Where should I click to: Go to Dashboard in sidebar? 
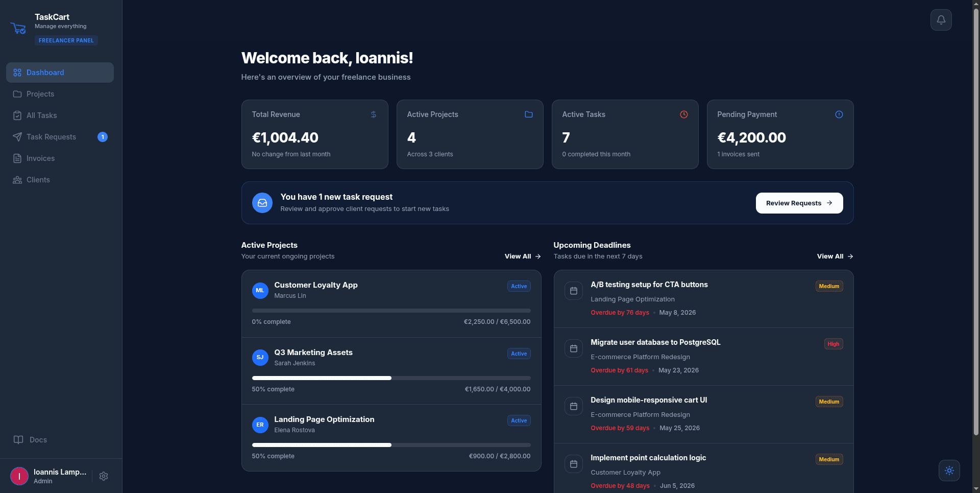pos(60,73)
